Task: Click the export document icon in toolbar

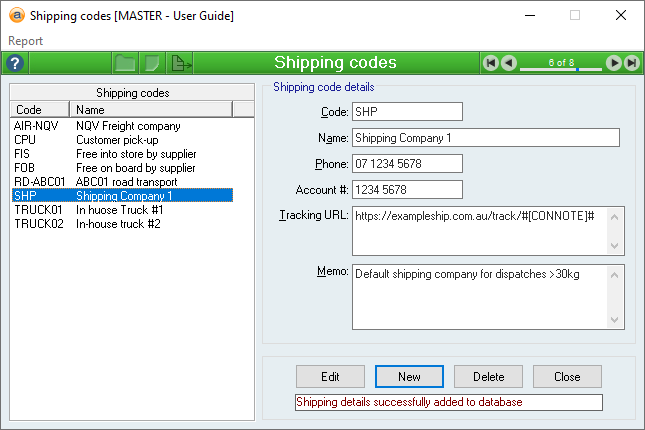Action: tap(181, 63)
